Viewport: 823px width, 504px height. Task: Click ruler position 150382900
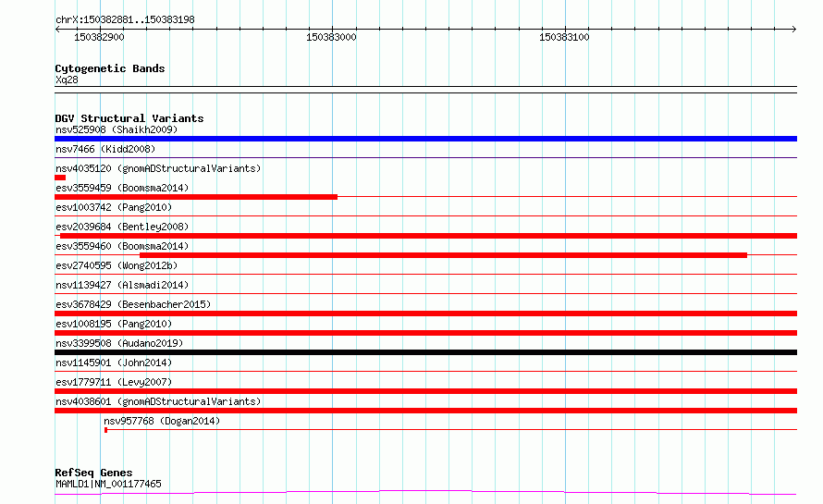99,37
